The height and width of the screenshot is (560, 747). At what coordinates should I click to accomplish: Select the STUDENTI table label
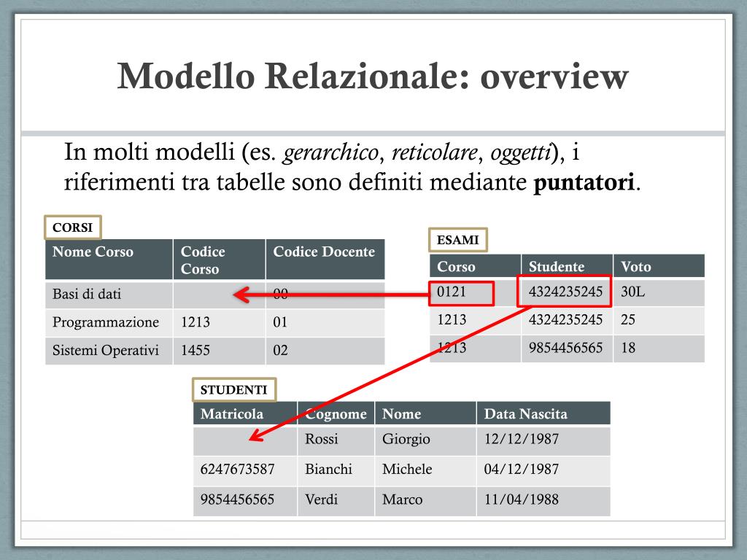coord(234,390)
